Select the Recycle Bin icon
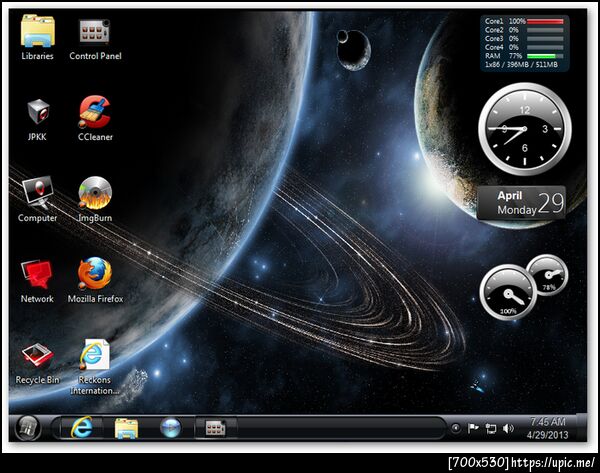The height and width of the screenshot is (473, 600). pos(37,364)
